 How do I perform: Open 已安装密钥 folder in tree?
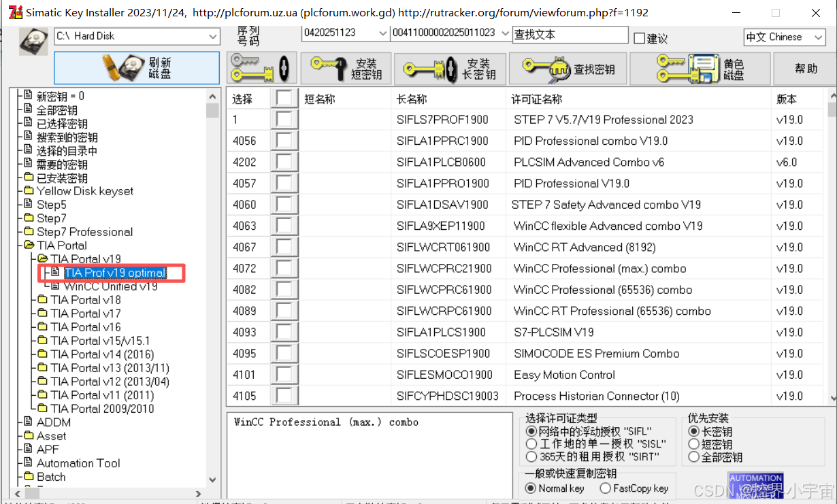coord(62,178)
